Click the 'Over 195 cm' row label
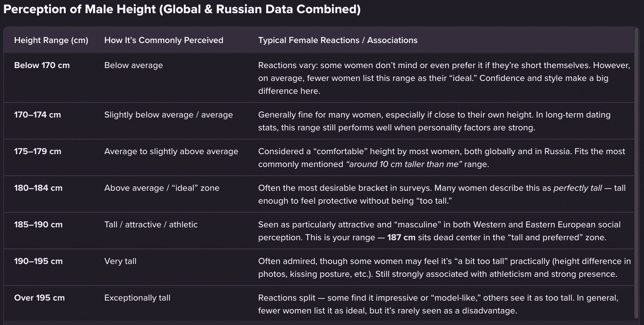Viewport: 644px width, 325px height. [x=39, y=298]
